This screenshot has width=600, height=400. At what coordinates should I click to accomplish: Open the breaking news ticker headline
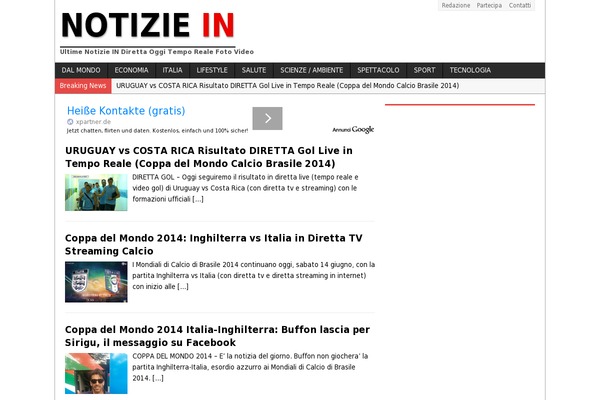(x=287, y=86)
